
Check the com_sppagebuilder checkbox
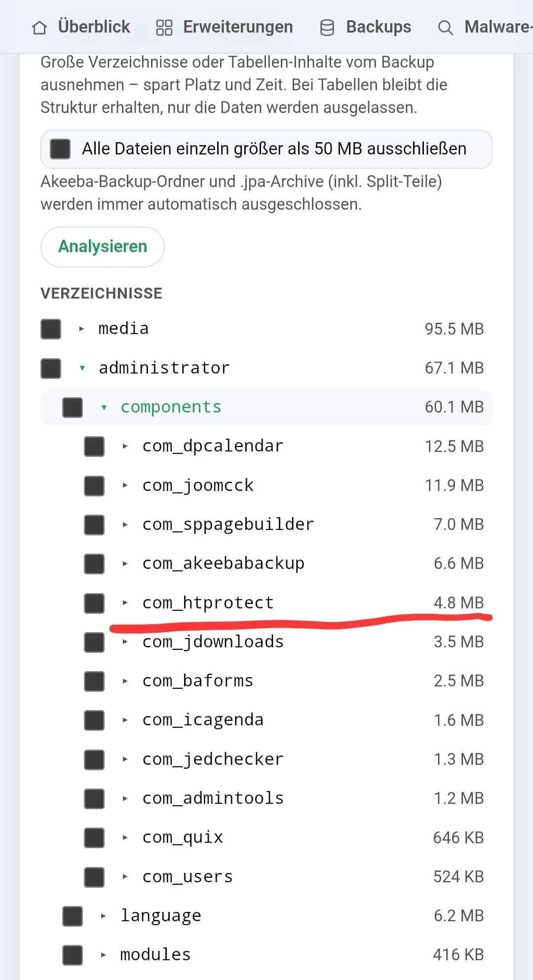[94, 525]
